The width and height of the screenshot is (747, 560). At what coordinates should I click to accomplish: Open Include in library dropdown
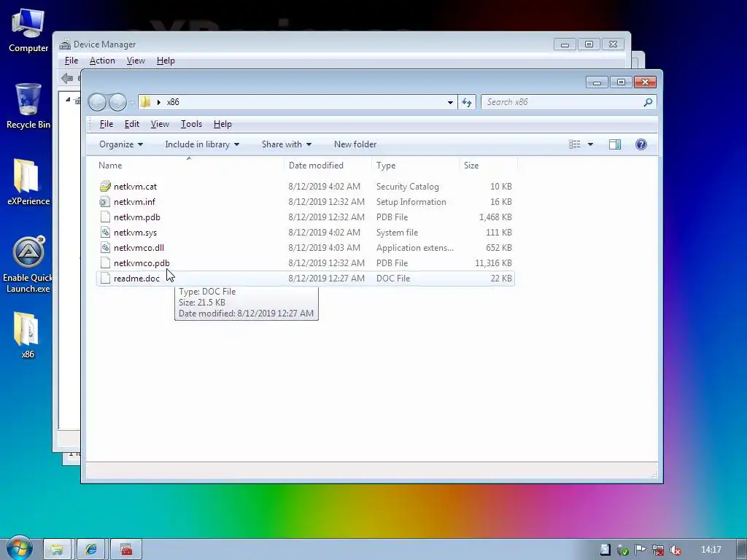pos(202,144)
